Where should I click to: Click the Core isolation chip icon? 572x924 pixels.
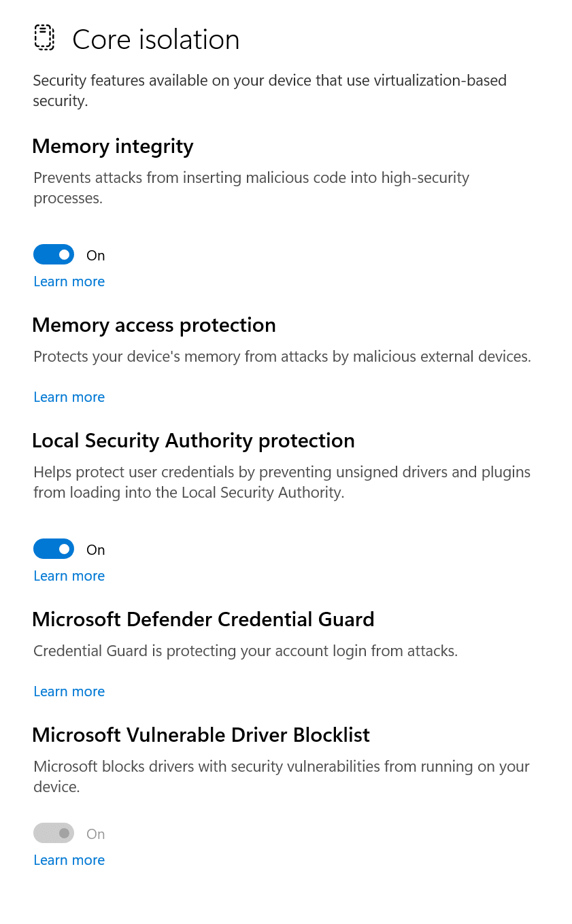(x=44, y=37)
